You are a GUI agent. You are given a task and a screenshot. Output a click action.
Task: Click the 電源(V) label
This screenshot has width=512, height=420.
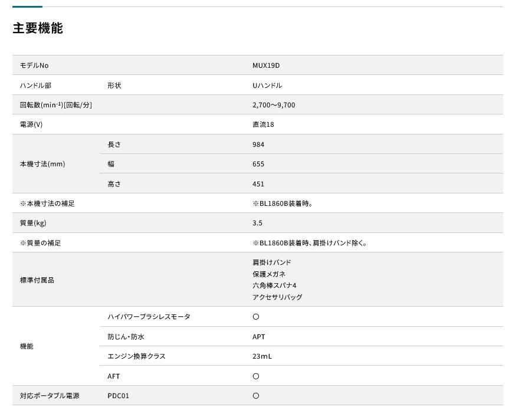[31, 124]
